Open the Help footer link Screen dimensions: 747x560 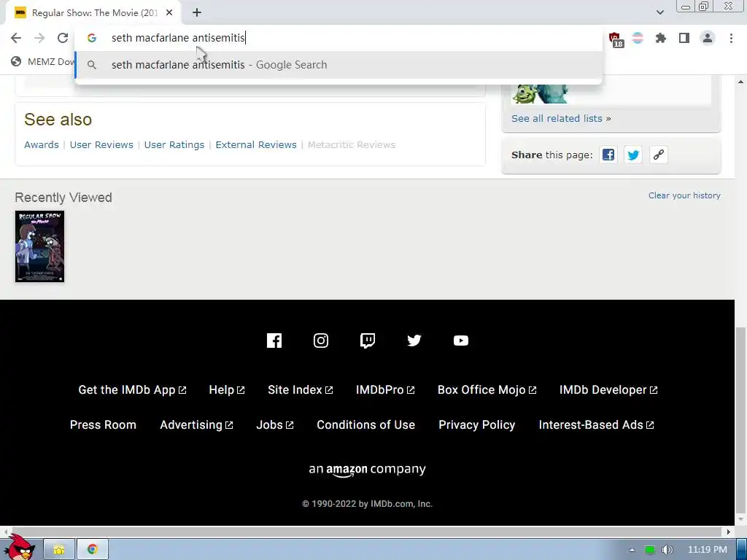(x=227, y=390)
